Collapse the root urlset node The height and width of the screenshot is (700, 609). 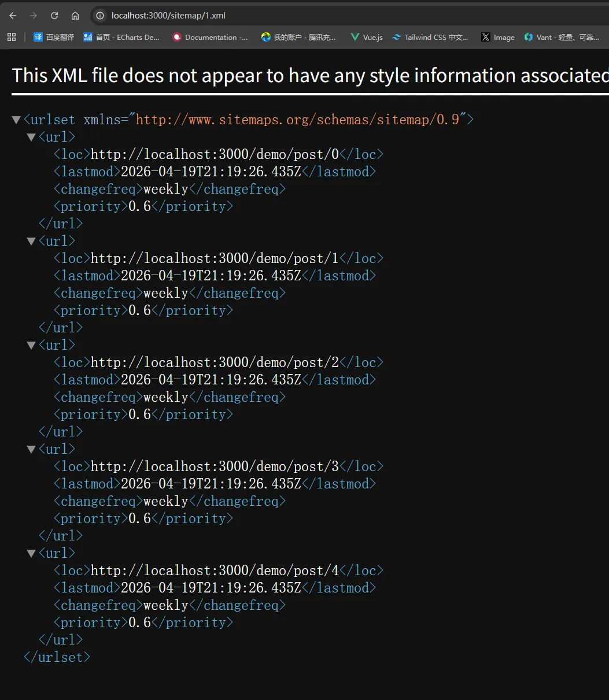(16, 120)
